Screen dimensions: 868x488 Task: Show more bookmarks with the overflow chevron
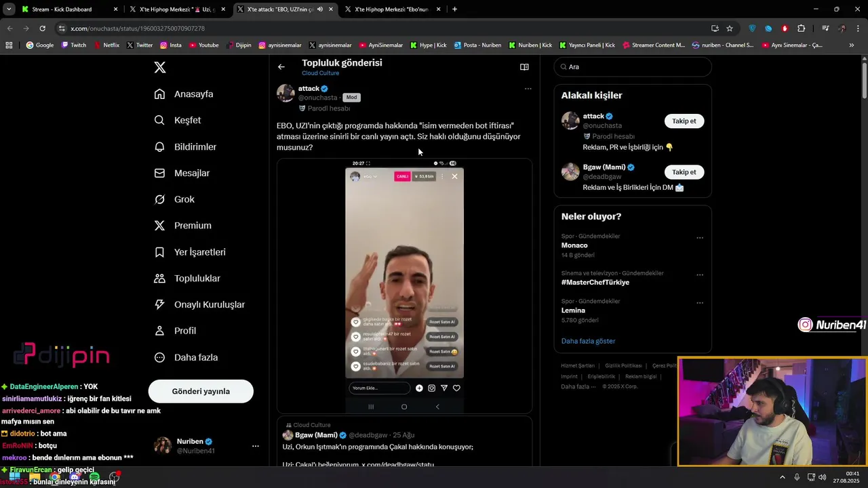pos(852,45)
